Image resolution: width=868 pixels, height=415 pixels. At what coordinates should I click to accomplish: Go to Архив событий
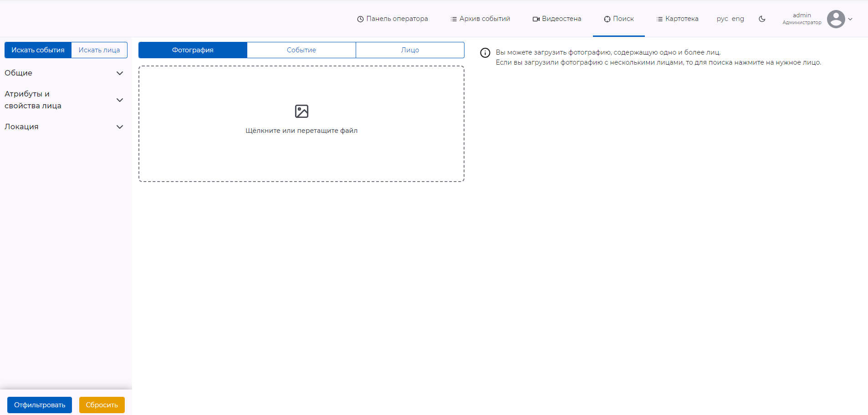point(480,19)
